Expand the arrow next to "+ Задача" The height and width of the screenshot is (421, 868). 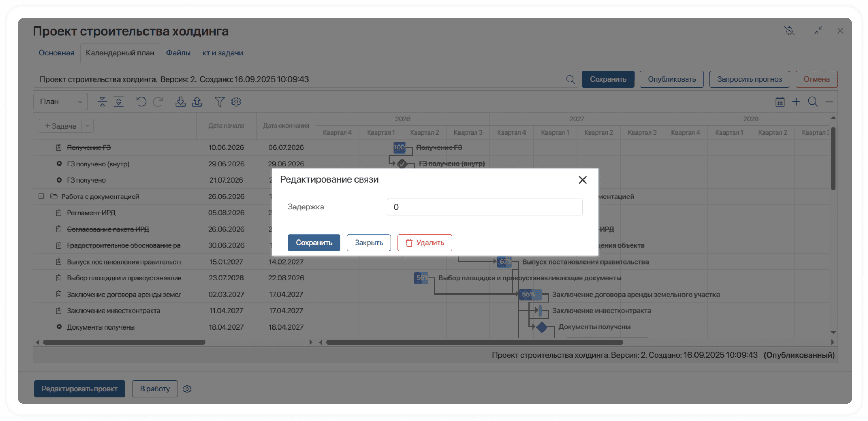click(87, 126)
